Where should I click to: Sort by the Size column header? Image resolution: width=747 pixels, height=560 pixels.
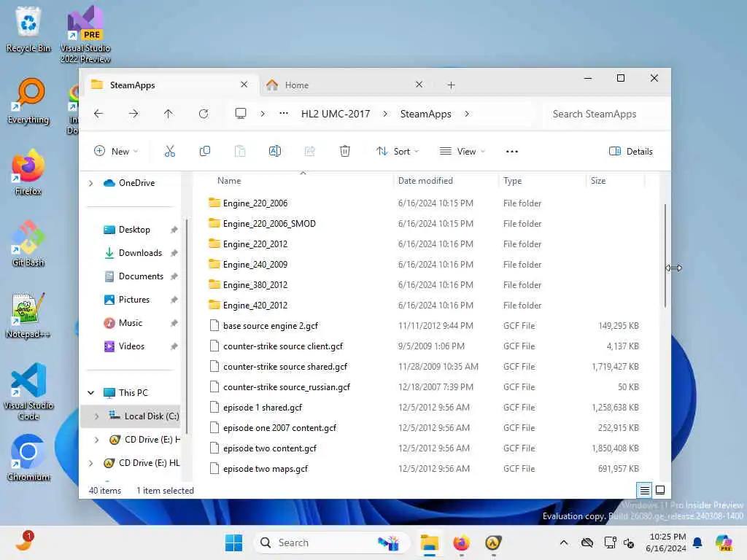[x=598, y=181]
